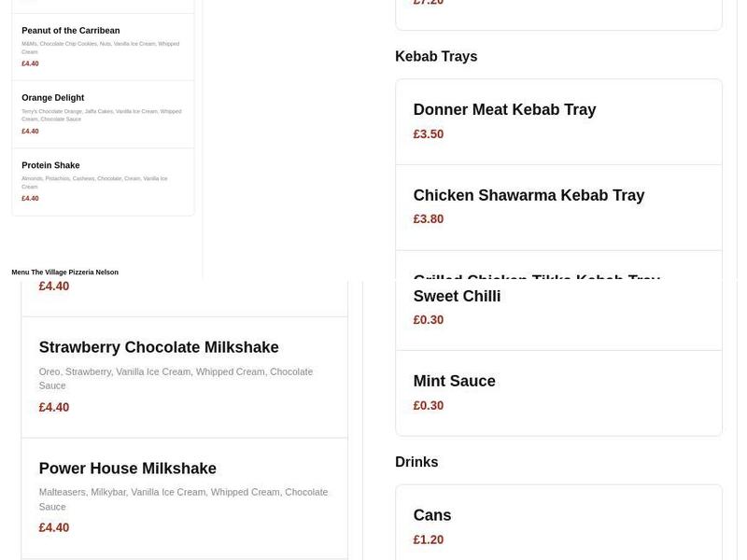
Task: Click the Kebab Trays section heading
Action: [436, 57]
